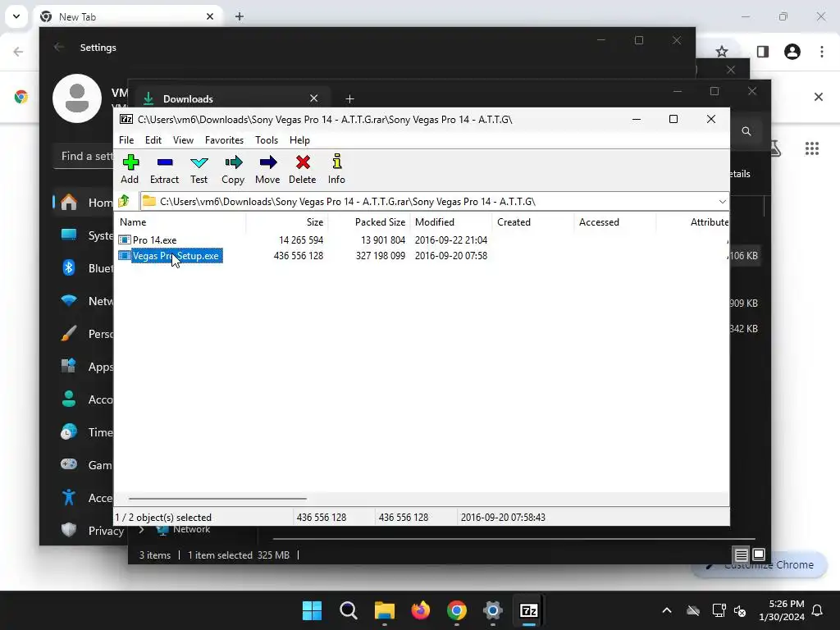Screen dimensions: 840x630
Task: Run the Test archive toolbar icon
Action: pyautogui.click(x=199, y=169)
